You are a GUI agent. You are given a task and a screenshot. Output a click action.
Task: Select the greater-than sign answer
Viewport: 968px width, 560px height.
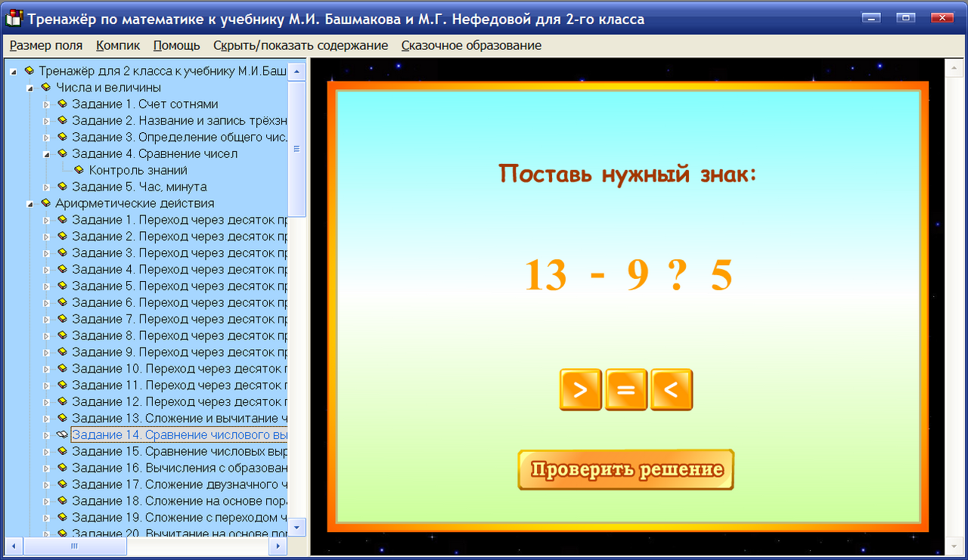click(581, 389)
